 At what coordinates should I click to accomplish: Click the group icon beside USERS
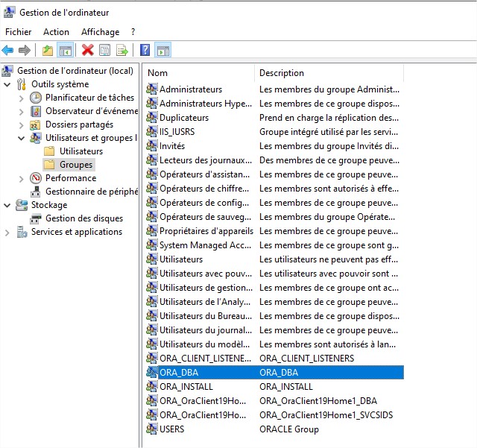pos(151,429)
